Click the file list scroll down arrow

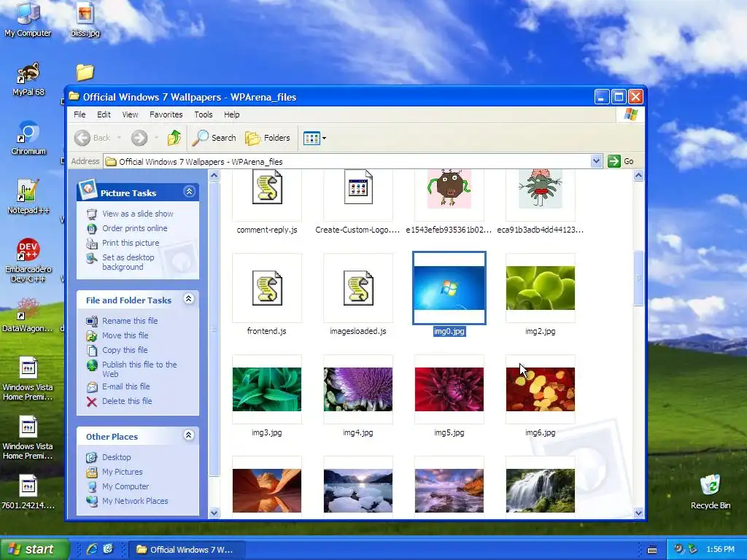click(638, 513)
